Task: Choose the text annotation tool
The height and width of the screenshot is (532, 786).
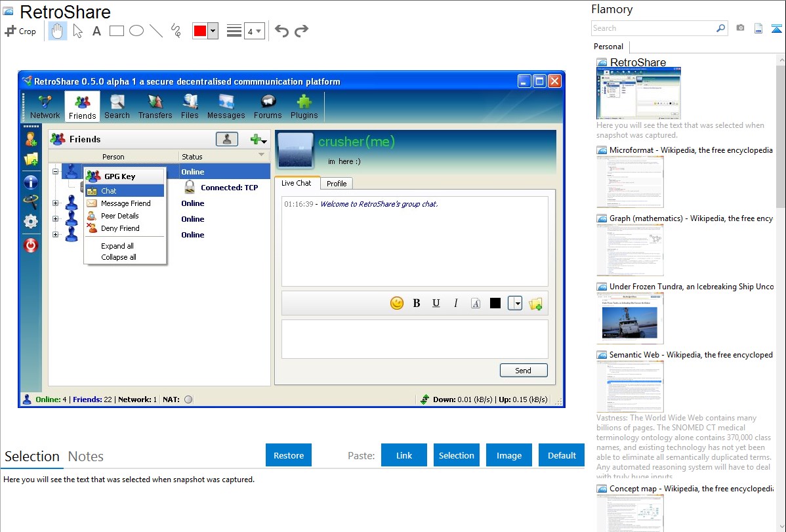Action: 96,31
